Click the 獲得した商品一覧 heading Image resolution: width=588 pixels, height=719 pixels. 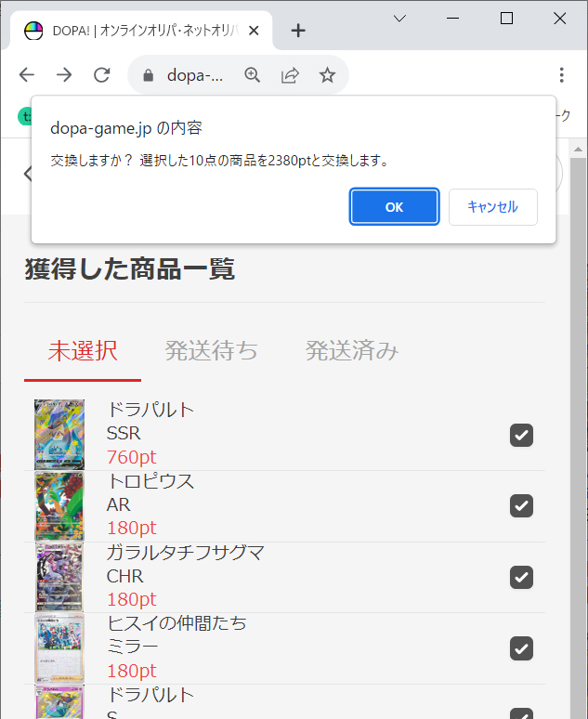point(130,269)
